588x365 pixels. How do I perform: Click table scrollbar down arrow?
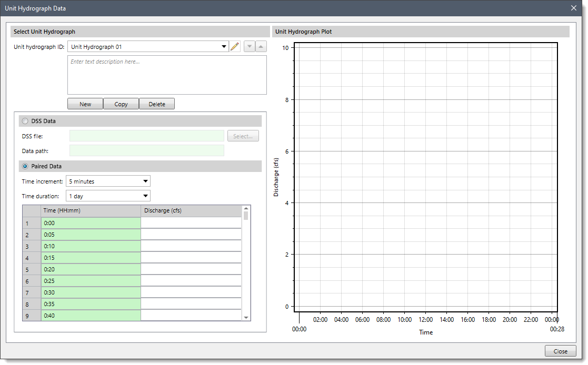point(246,318)
